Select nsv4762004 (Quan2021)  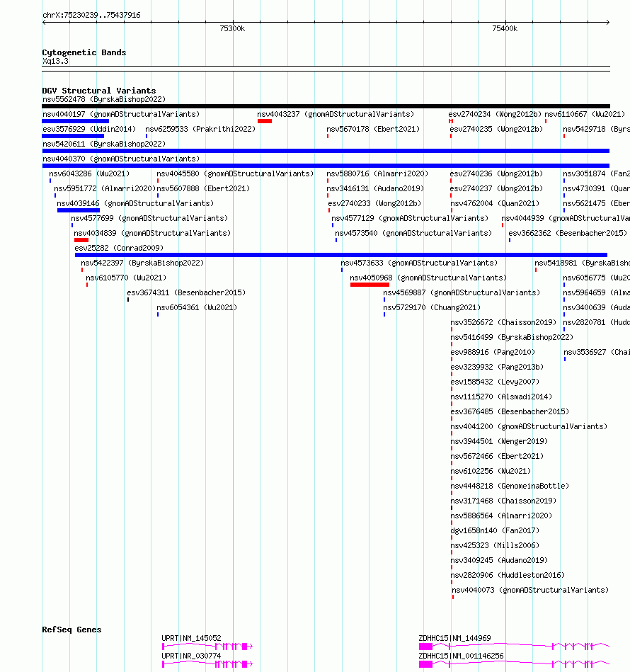click(x=495, y=203)
